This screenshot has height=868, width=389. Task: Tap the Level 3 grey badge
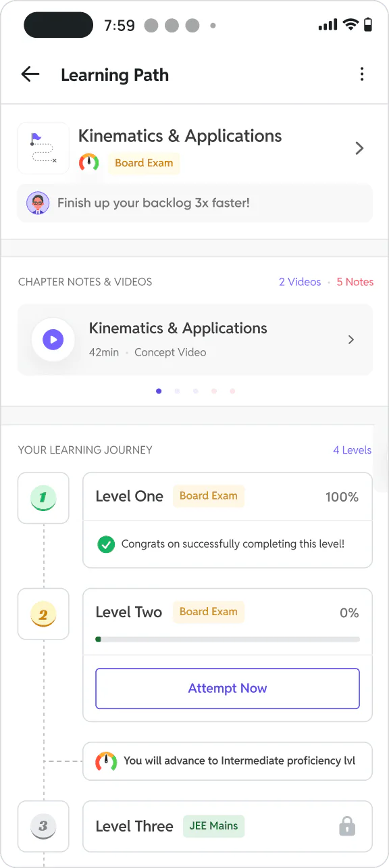[43, 826]
